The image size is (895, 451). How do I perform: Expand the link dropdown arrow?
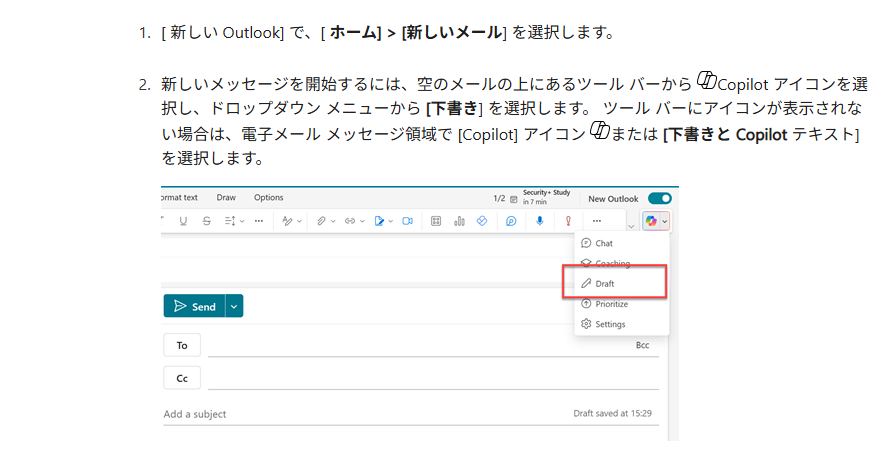tap(362, 222)
